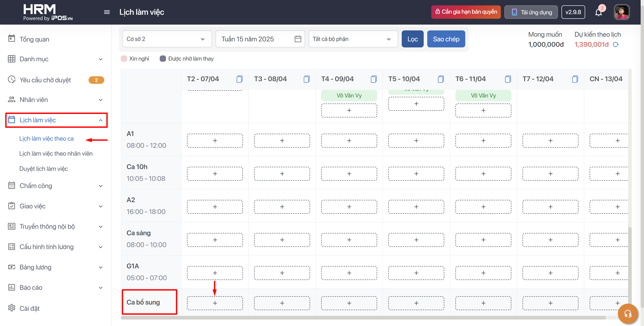Refresh the Dự kiến theo lịch amount
Screen dimensions: 644x326
click(x=616, y=44)
